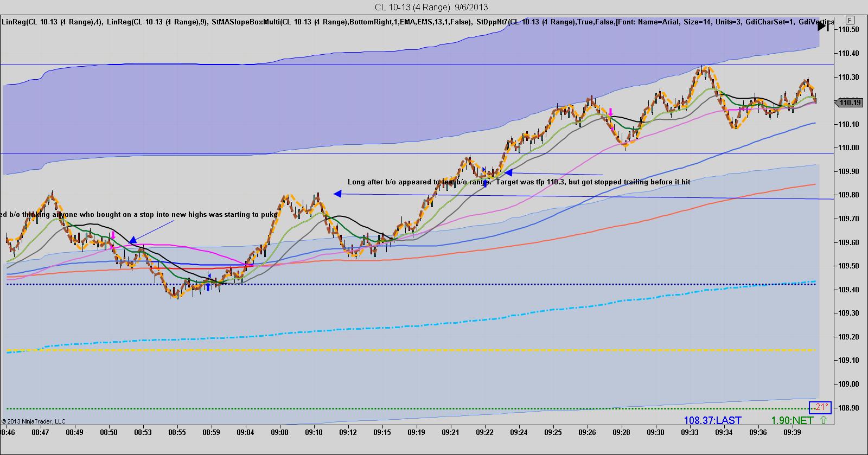
Task: Click the 09:08 time axis label
Action: [279, 433]
